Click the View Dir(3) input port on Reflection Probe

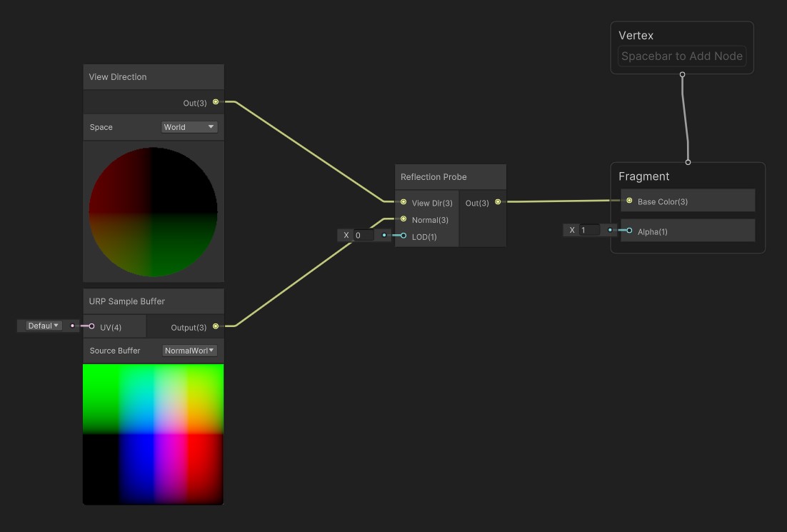click(402, 203)
